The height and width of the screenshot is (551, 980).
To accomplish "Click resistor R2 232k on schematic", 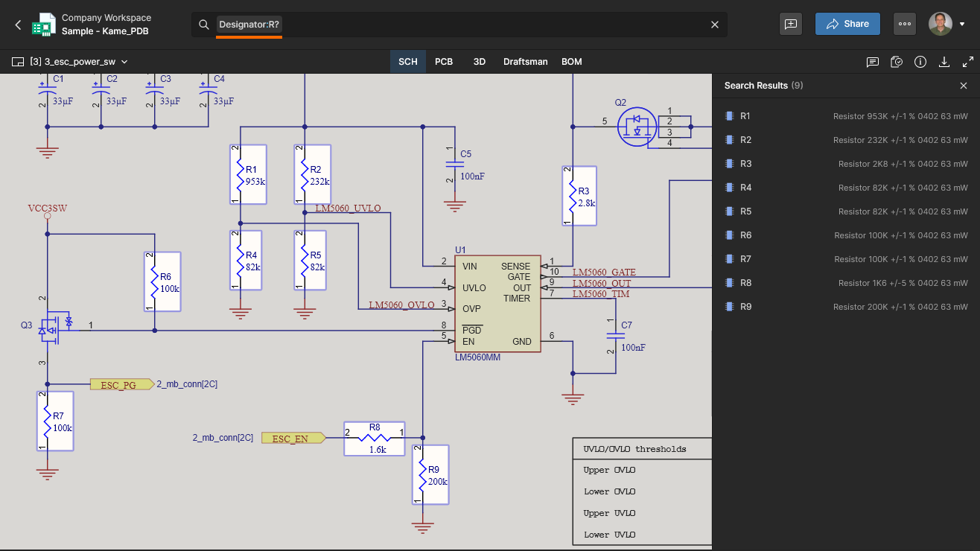I will pyautogui.click(x=313, y=174).
